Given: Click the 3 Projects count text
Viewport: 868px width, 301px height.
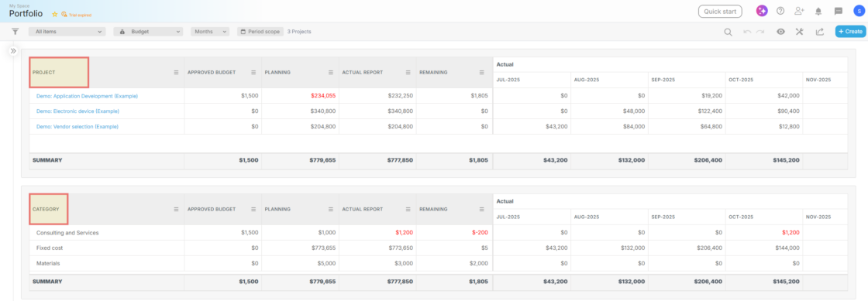Looking at the screenshot, I should (299, 32).
